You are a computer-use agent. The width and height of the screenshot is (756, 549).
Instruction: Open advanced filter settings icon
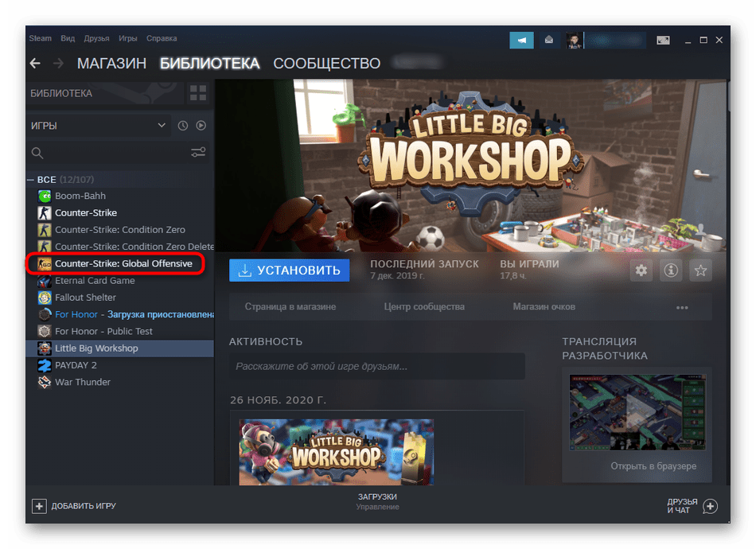(x=198, y=152)
